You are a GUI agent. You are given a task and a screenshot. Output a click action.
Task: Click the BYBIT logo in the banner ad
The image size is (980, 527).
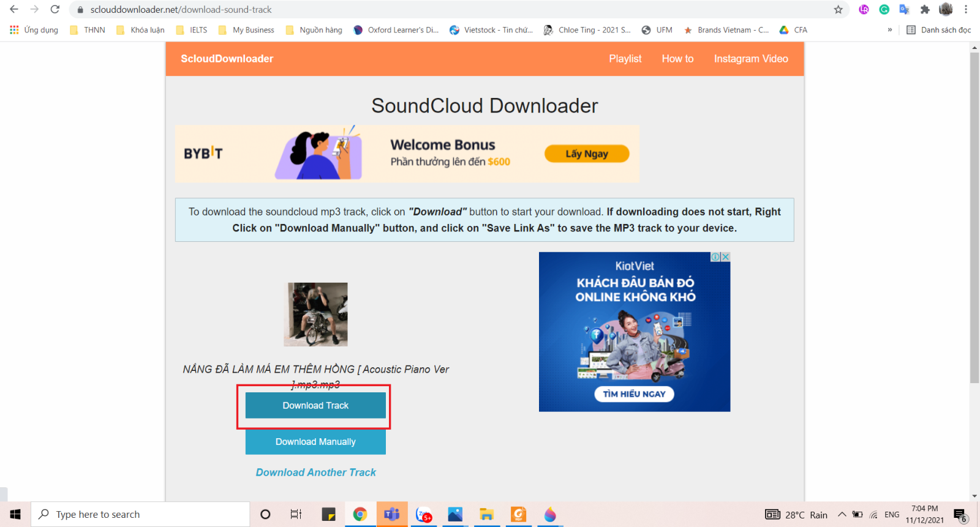click(203, 153)
